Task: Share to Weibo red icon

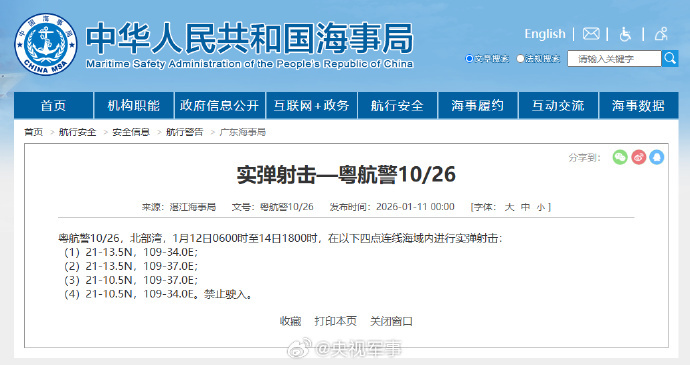Action: [x=639, y=157]
